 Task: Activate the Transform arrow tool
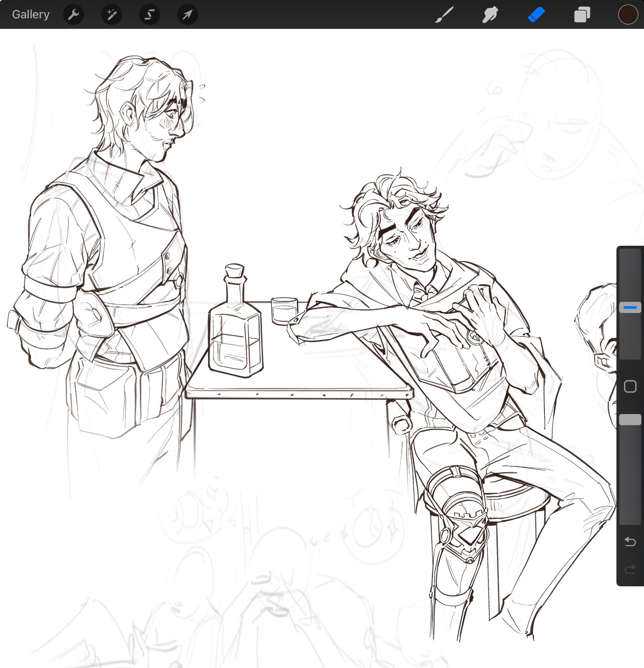tap(187, 14)
